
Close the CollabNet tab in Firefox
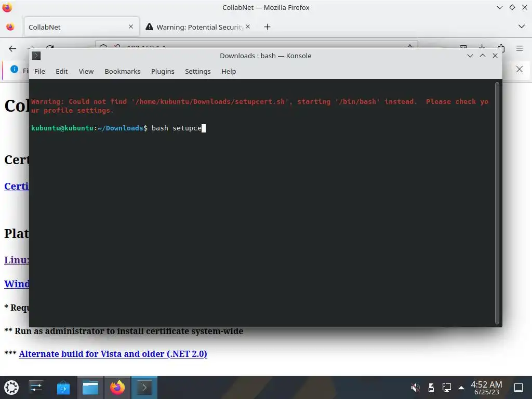tap(131, 26)
